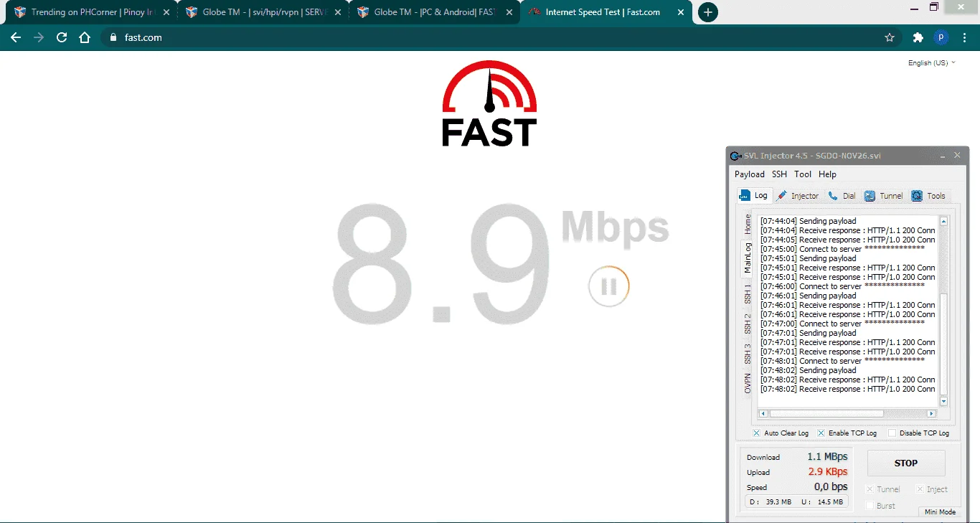Click the STOP button in SVL Injector
Screen dimensions: 980x523
[x=906, y=463]
